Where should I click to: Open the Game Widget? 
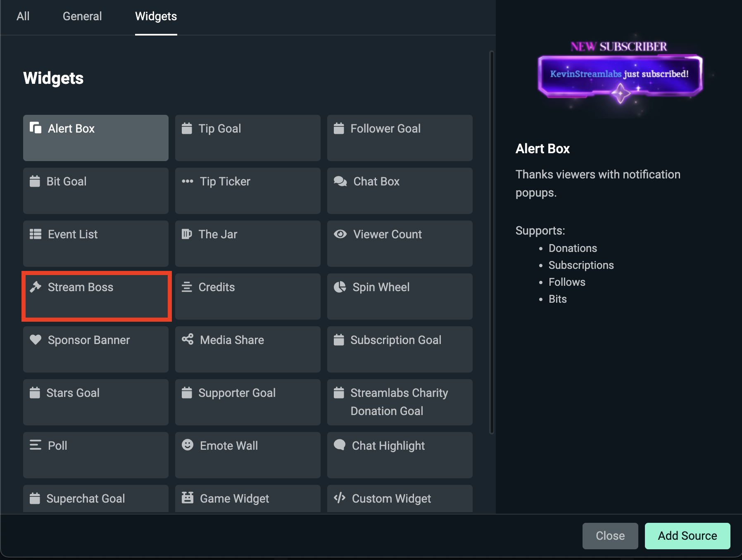247,498
